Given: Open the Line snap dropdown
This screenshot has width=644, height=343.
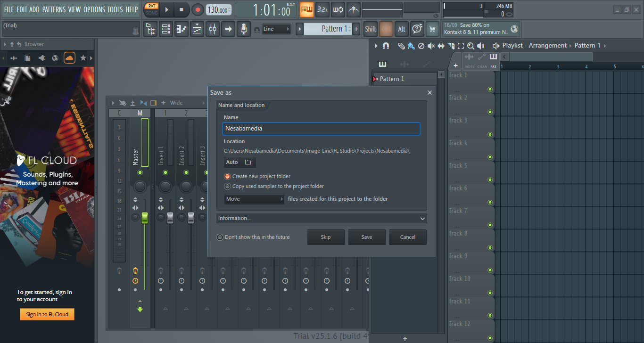Looking at the screenshot, I should coord(276,29).
